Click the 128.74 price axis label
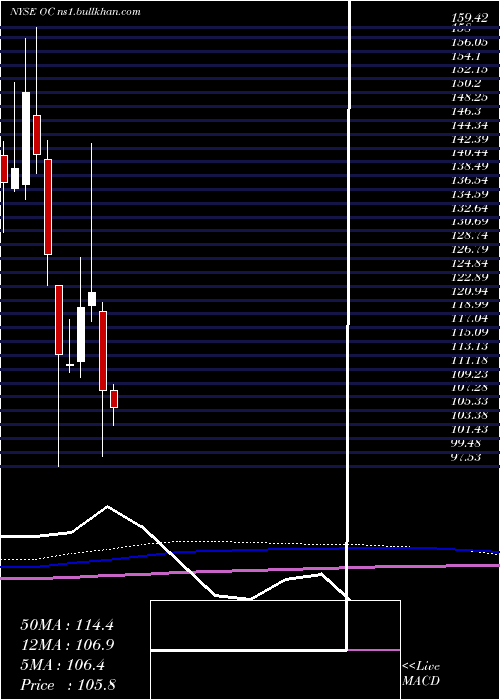The width and height of the screenshot is (500, 700). point(468,235)
